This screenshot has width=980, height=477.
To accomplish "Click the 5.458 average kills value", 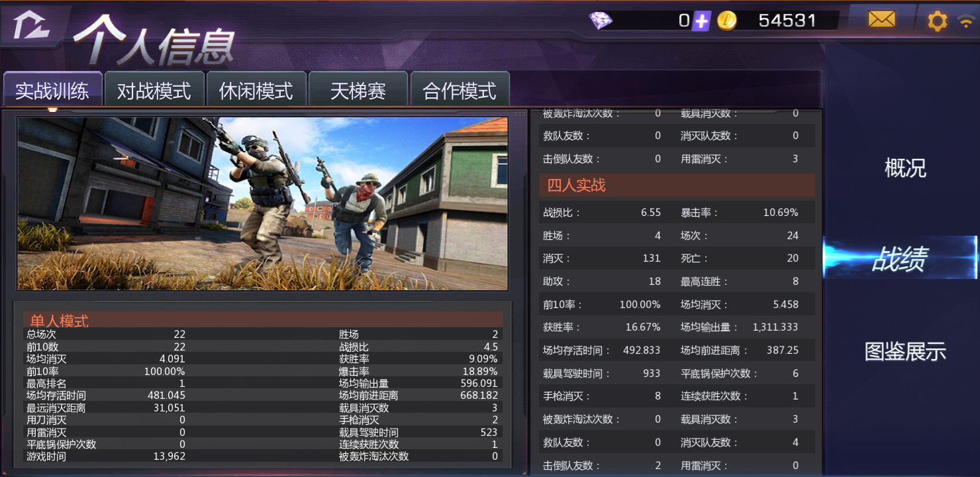I will pyautogui.click(x=786, y=304).
